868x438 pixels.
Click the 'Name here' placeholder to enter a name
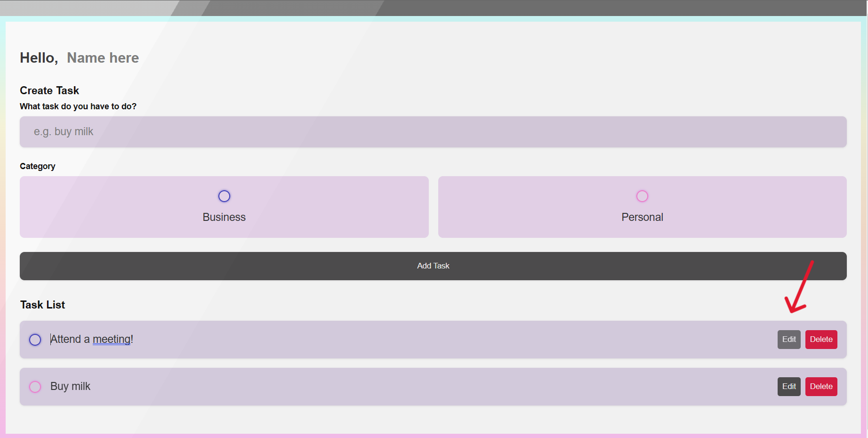(103, 57)
